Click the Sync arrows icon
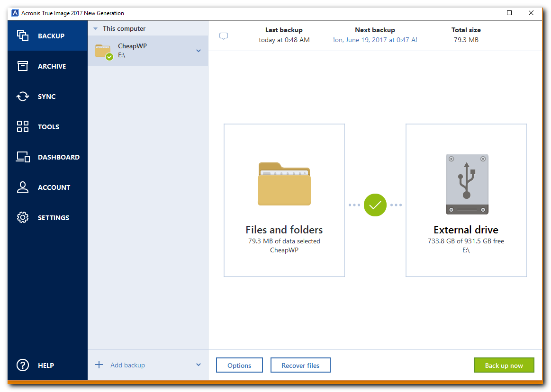Image resolution: width=551 pixels, height=392 pixels. pyautogui.click(x=23, y=97)
